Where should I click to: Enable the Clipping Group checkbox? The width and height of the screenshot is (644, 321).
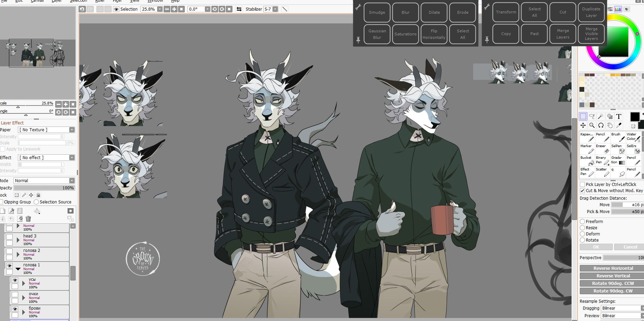[x=1, y=202]
